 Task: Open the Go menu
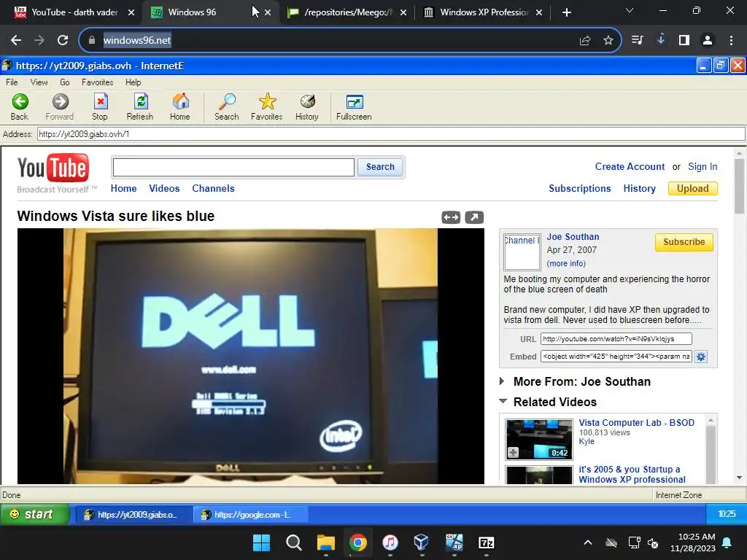click(x=65, y=82)
